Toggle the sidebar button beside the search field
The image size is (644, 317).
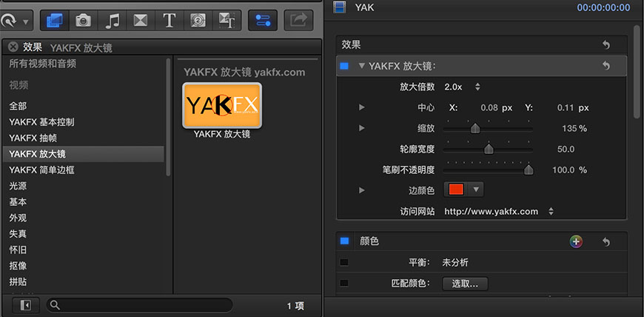25,304
